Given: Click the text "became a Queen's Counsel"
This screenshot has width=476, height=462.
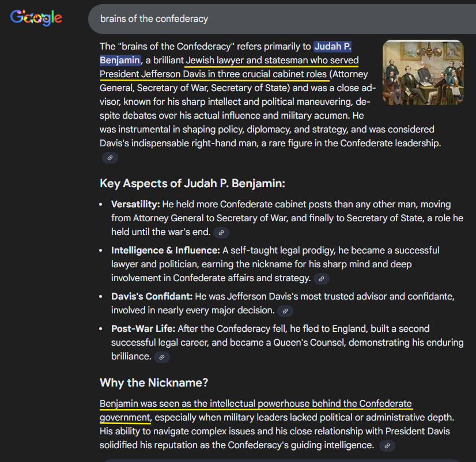Looking at the screenshot, I should click(288, 343).
